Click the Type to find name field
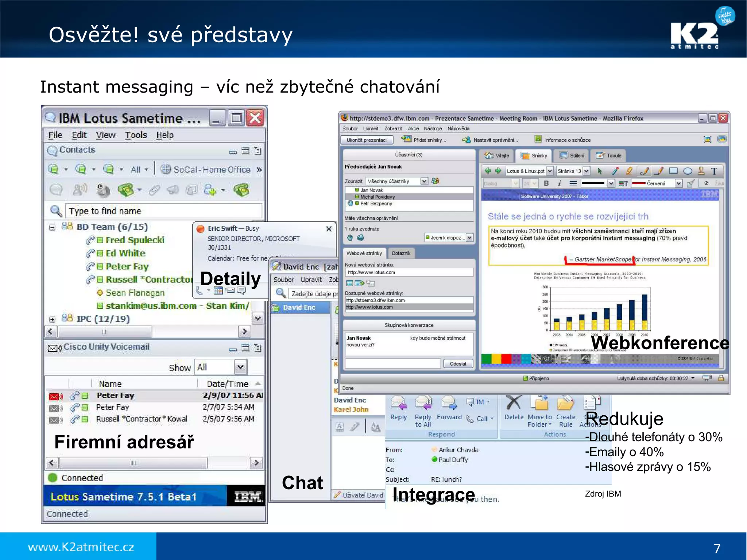The height and width of the screenshot is (560, 747). (x=163, y=211)
